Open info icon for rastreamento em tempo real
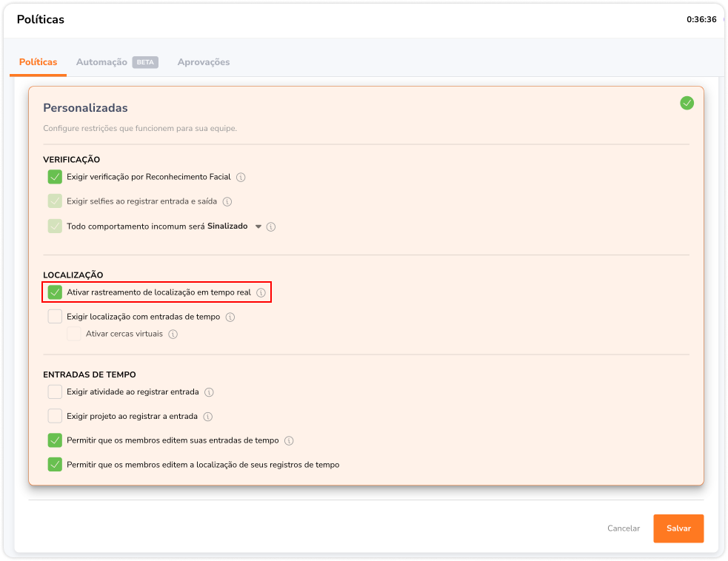 [x=261, y=293]
